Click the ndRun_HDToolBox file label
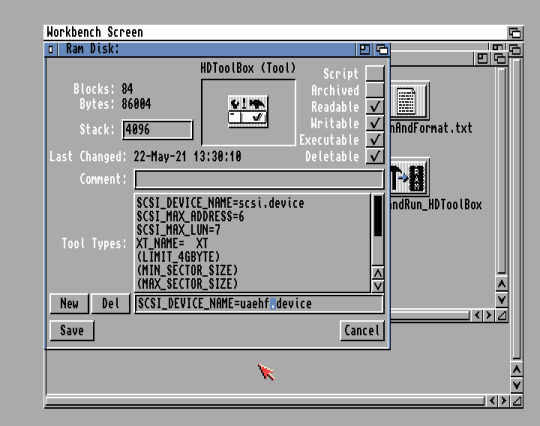 click(x=436, y=205)
